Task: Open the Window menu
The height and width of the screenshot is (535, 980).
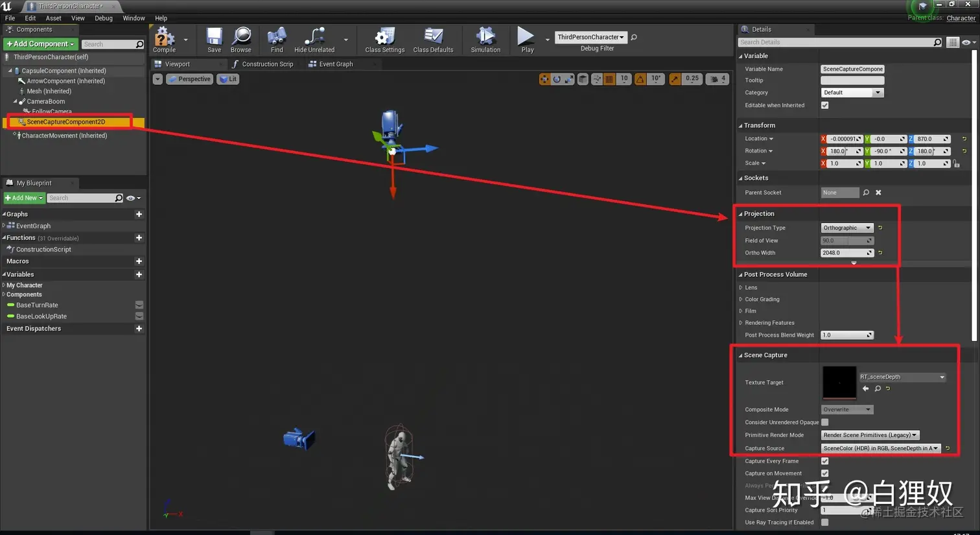Action: pyautogui.click(x=134, y=18)
